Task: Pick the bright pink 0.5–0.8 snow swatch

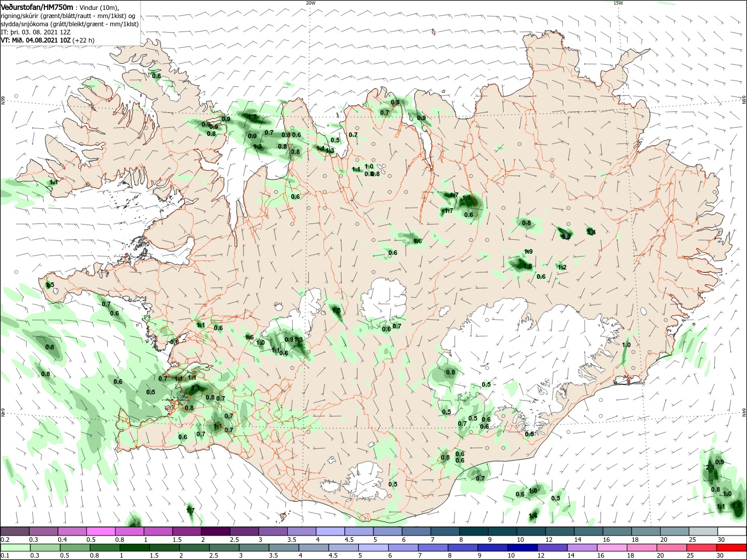Action: (x=101, y=531)
